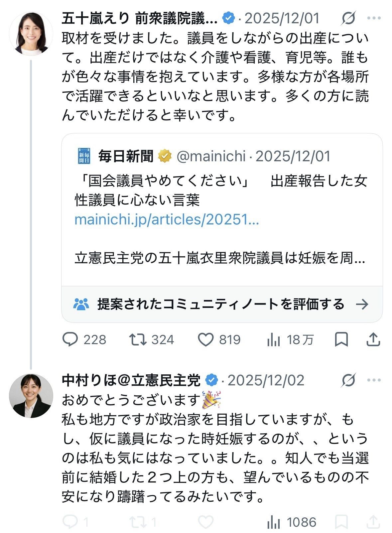The height and width of the screenshot is (533, 392).
Task: Open 中村りほ's profile picture
Action: pyautogui.click(x=31, y=396)
